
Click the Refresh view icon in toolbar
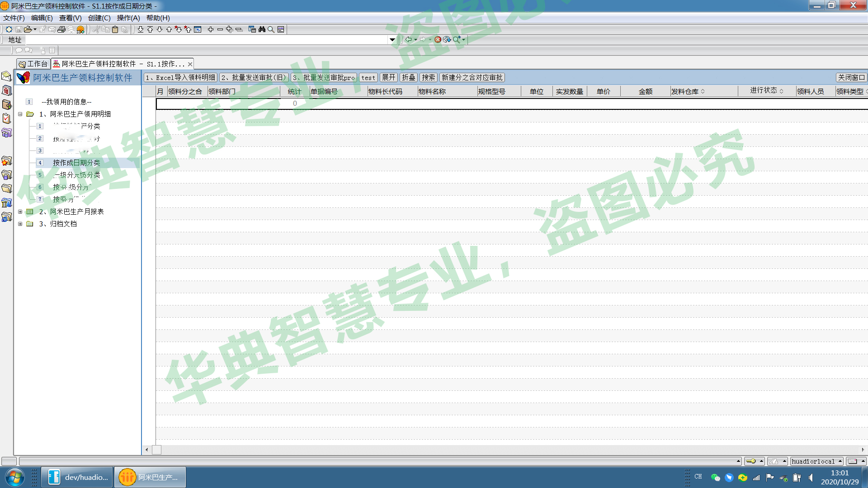click(198, 29)
